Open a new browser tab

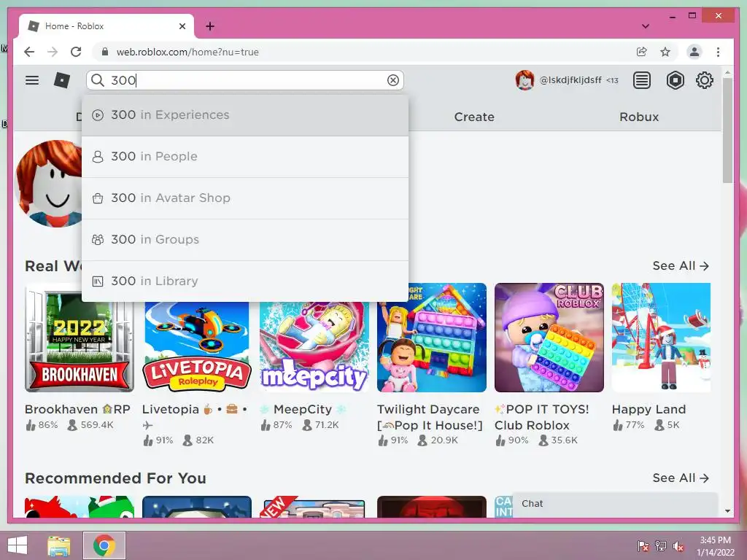[210, 26]
